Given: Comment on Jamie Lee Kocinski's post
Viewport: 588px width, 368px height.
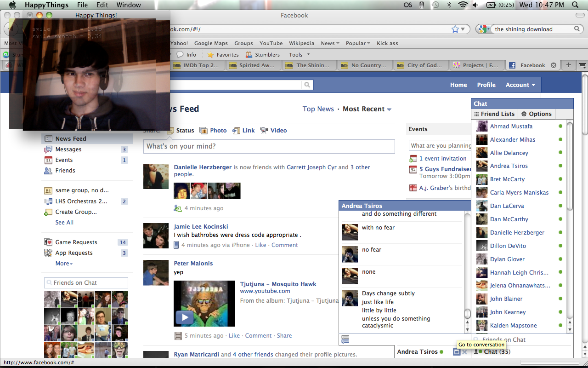Looking at the screenshot, I should click(284, 245).
